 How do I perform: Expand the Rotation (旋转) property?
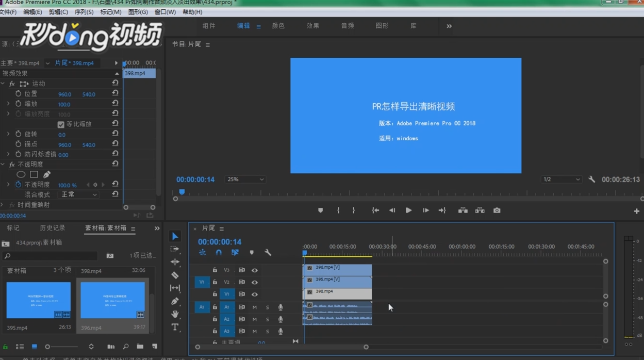click(x=8, y=134)
